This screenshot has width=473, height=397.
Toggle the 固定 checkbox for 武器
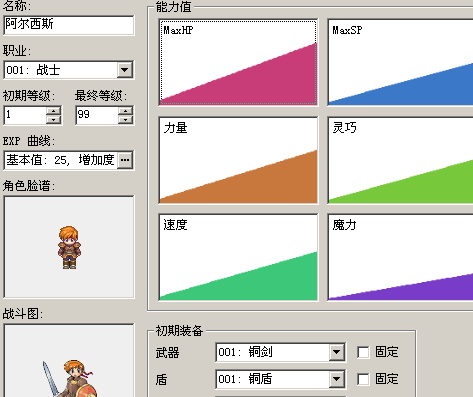(363, 352)
